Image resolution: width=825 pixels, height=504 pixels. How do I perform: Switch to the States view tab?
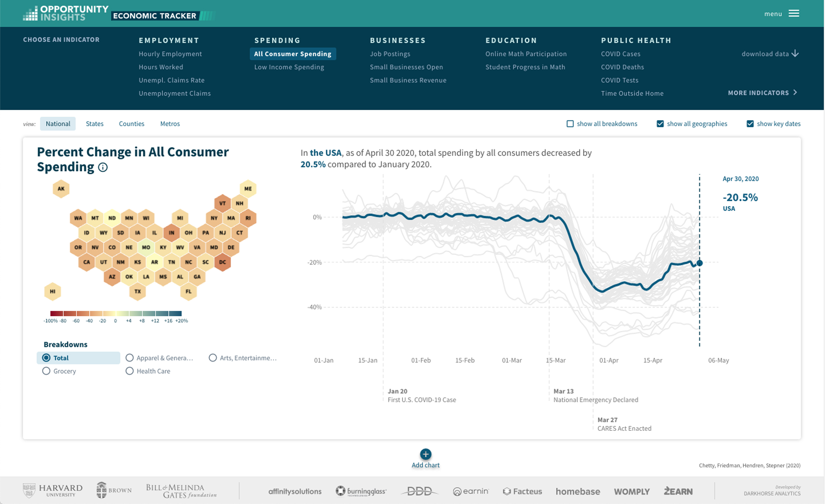click(95, 124)
